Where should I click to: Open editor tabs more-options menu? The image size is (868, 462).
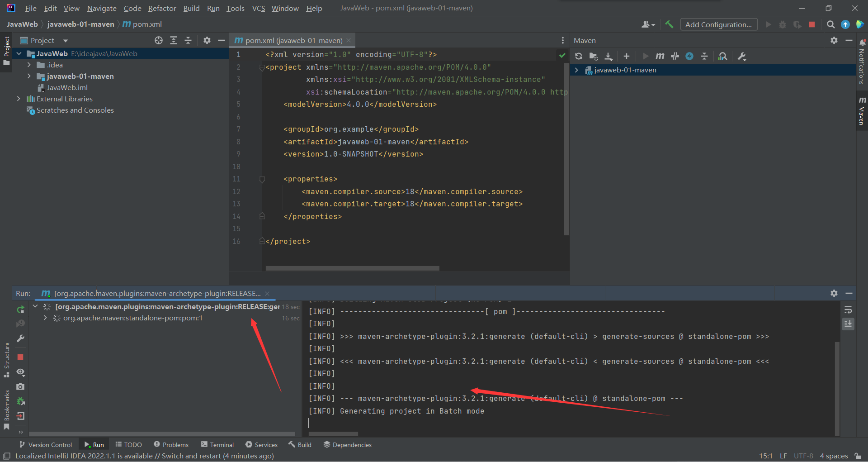coord(563,40)
